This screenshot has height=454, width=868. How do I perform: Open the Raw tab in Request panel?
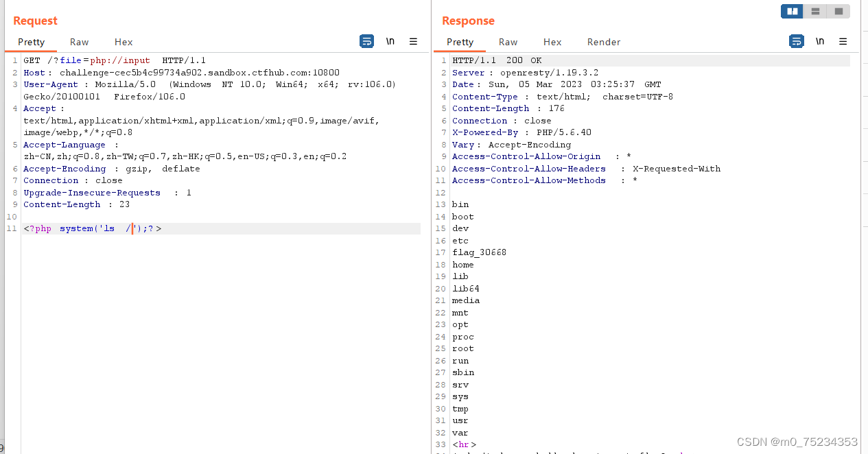[79, 42]
